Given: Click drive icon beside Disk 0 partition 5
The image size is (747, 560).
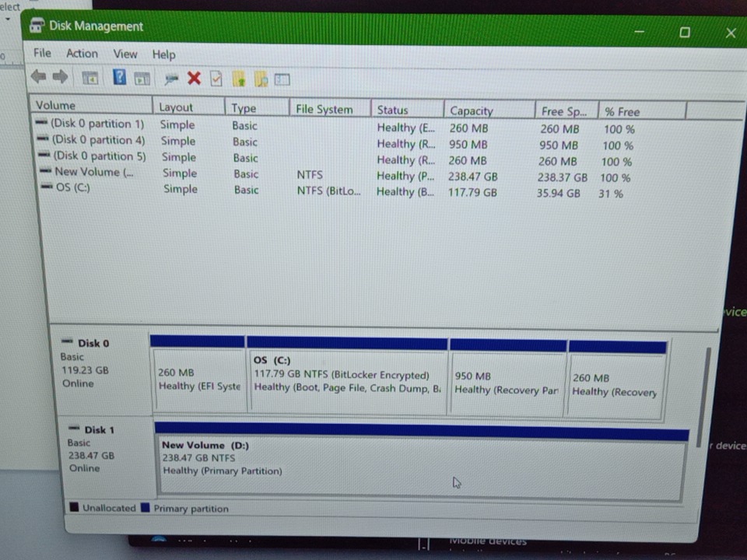Looking at the screenshot, I should click(44, 155).
